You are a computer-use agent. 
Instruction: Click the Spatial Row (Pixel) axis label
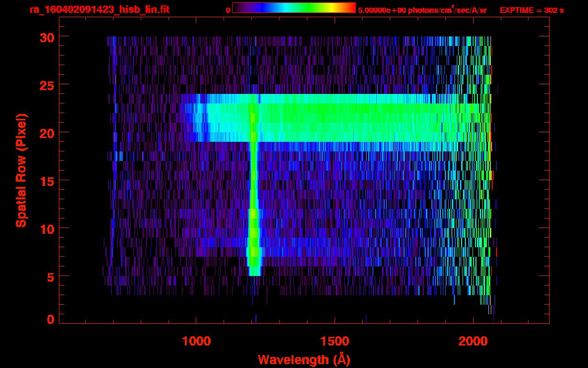pyautogui.click(x=21, y=170)
